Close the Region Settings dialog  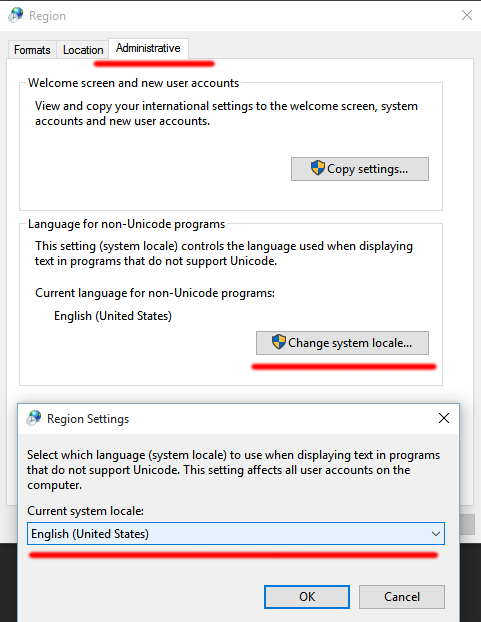(x=444, y=418)
